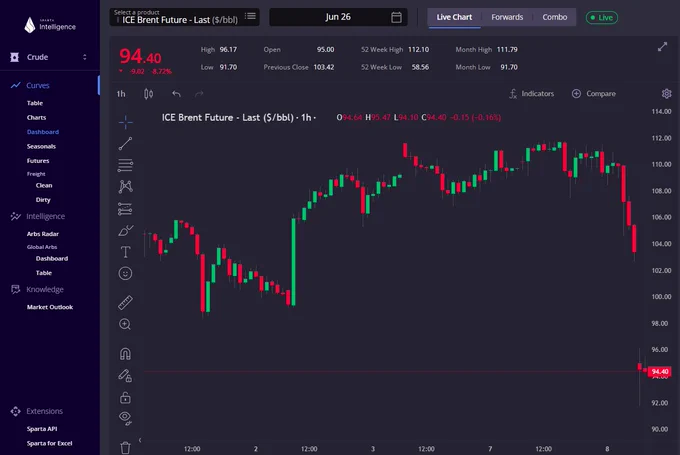Select the text annotation tool
680x455 pixels.
pyautogui.click(x=125, y=252)
